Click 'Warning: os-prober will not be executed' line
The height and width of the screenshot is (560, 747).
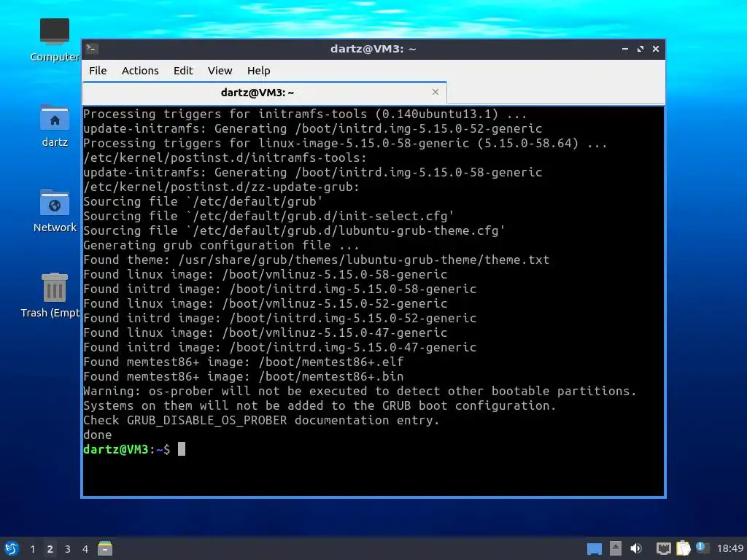click(x=360, y=391)
